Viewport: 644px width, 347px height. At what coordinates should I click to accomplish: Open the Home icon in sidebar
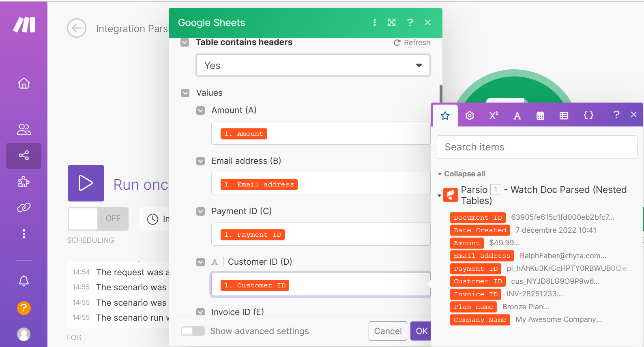click(24, 83)
